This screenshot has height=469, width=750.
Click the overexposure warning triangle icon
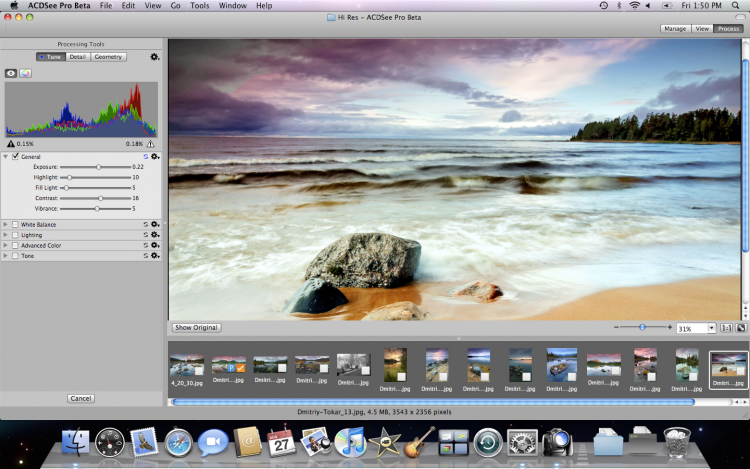[150, 144]
